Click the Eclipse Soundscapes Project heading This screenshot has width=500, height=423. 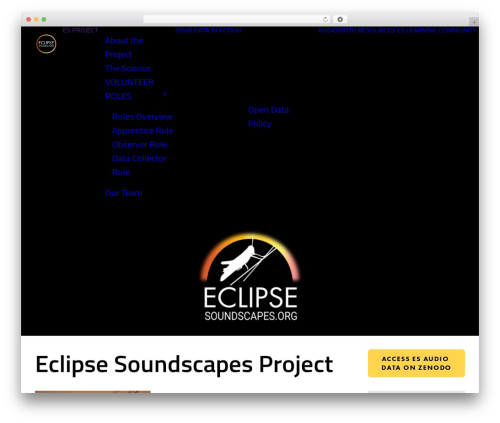pos(184,364)
